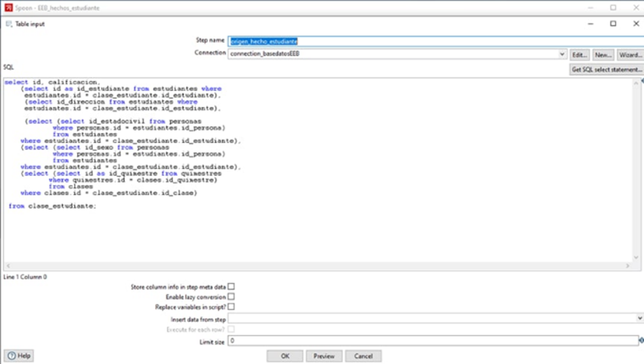
Task: Minimize the Table input dialog
Action: click(591, 24)
